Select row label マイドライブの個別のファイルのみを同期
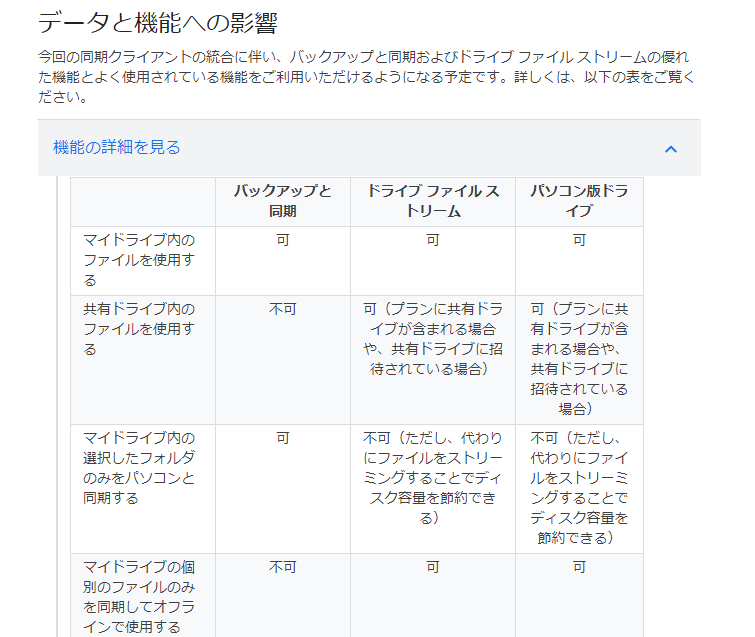The width and height of the screenshot is (755, 637). [x=139, y=597]
